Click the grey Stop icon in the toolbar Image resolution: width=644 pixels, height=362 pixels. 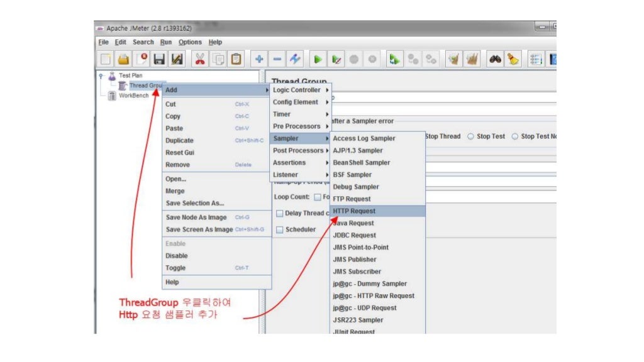point(354,60)
